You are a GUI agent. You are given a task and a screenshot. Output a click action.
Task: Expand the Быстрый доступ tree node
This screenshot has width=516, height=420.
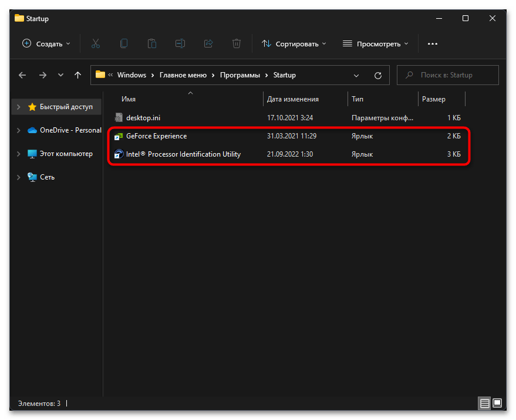point(19,107)
